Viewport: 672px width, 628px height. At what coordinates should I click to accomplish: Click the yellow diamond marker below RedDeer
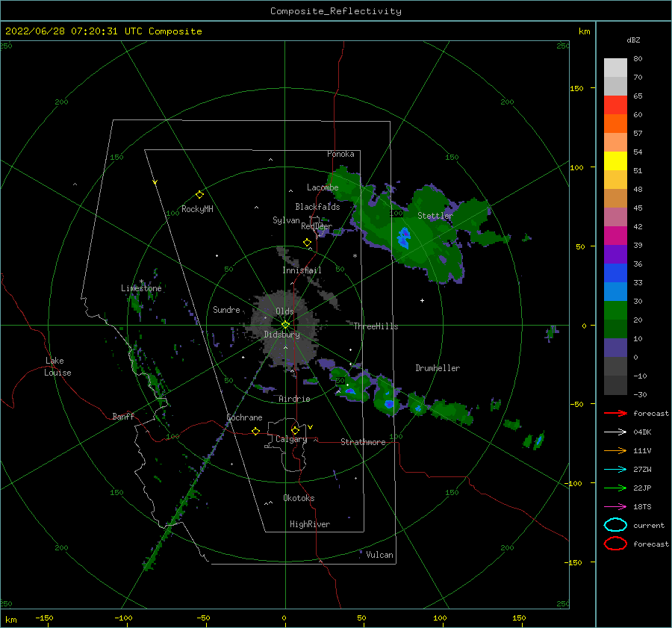pyautogui.click(x=308, y=243)
